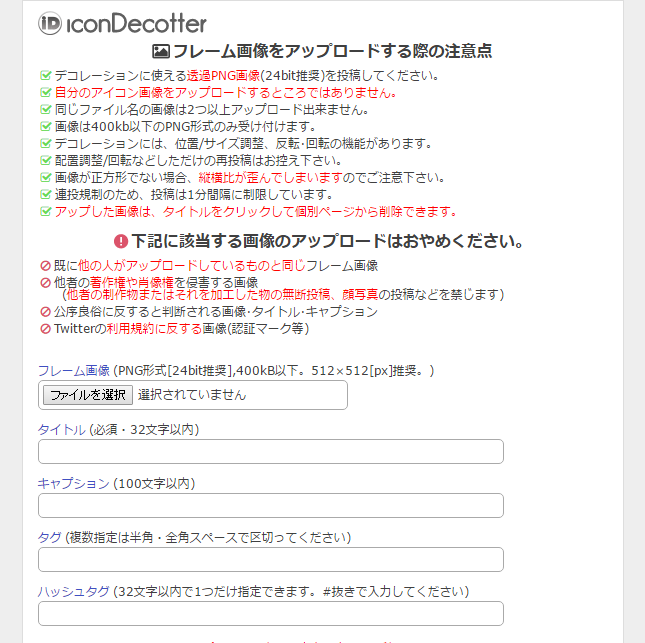Click the 選択されていません file status text

192,395
